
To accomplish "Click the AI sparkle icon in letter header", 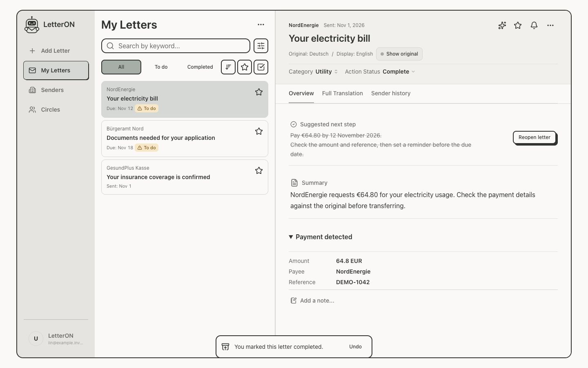I will [x=502, y=25].
